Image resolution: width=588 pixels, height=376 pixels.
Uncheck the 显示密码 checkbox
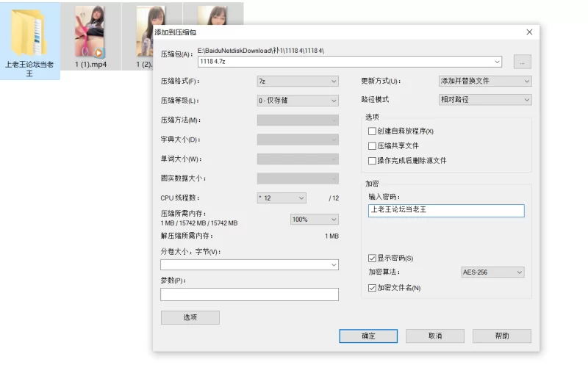[372, 258]
